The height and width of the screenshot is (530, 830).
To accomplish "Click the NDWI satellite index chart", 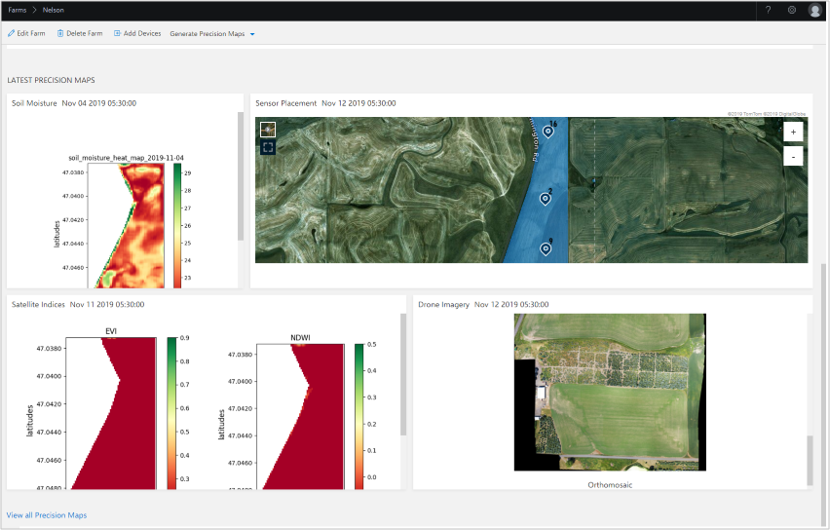I will [301, 416].
